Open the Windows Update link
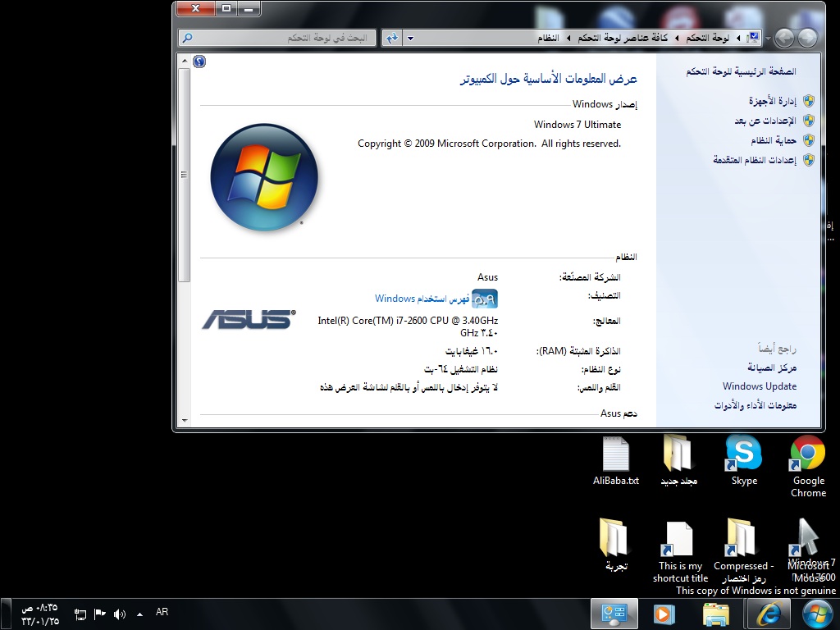The image size is (840, 630). pyautogui.click(x=759, y=386)
